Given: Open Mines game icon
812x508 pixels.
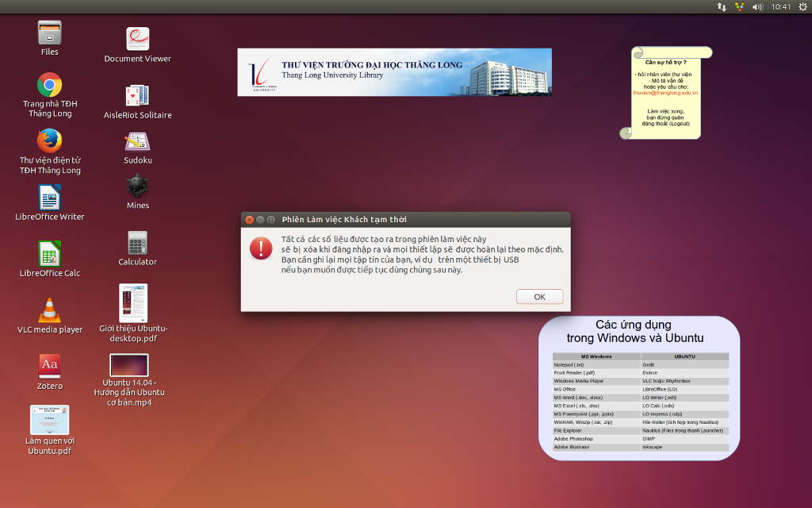Looking at the screenshot, I should coord(138,187).
